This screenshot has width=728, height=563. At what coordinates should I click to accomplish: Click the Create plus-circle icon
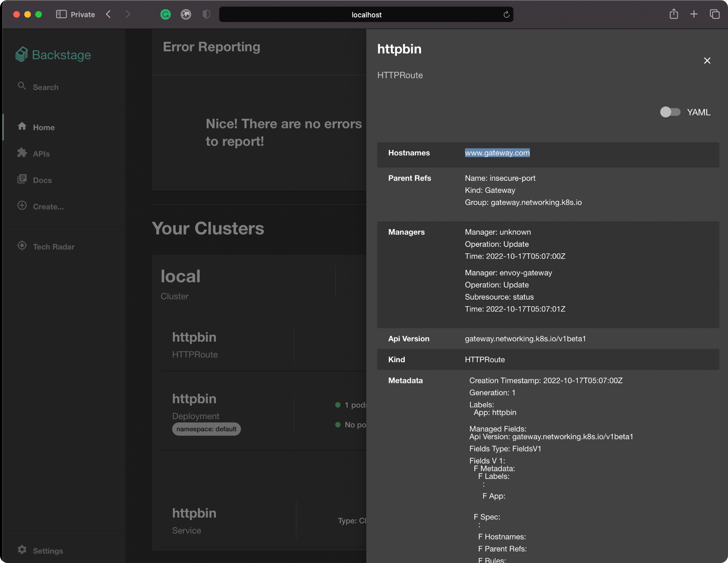click(22, 206)
